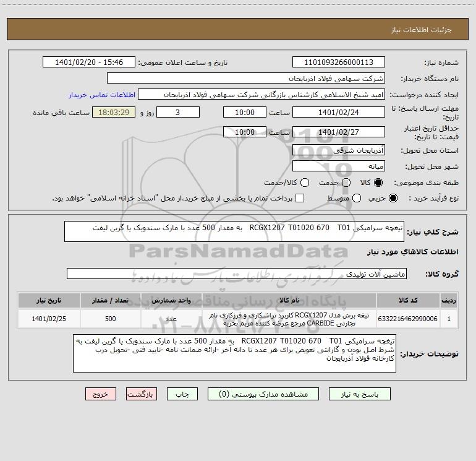The image size is (476, 461).
Task: Click the delivery province field آذربایجان شرقی
Action: pyautogui.click(x=339, y=150)
